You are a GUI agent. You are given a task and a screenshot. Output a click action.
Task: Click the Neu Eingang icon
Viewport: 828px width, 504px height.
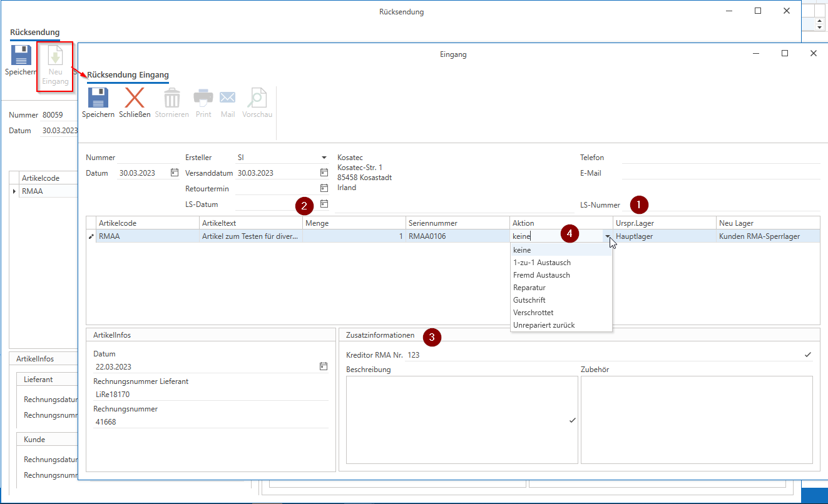[55, 58]
